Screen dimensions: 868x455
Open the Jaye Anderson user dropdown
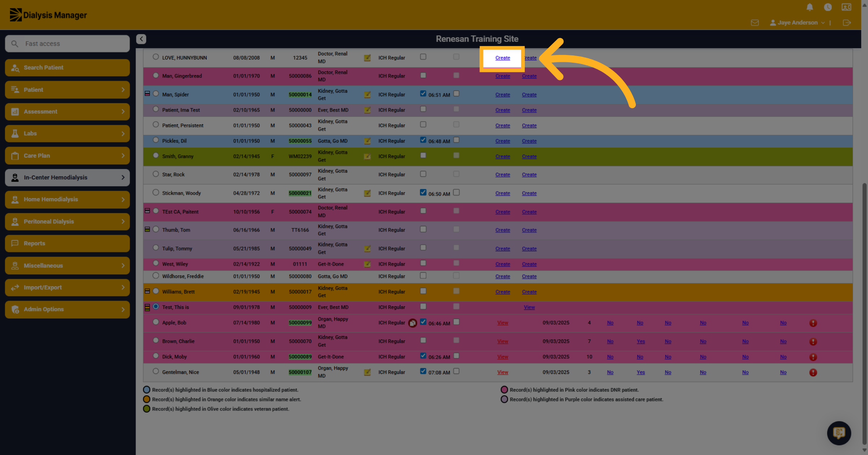click(797, 23)
